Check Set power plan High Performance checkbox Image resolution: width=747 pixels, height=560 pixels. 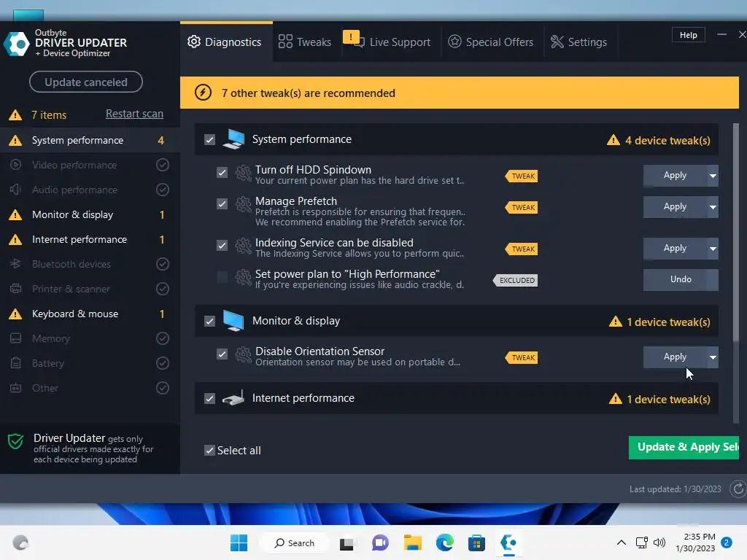click(x=222, y=276)
